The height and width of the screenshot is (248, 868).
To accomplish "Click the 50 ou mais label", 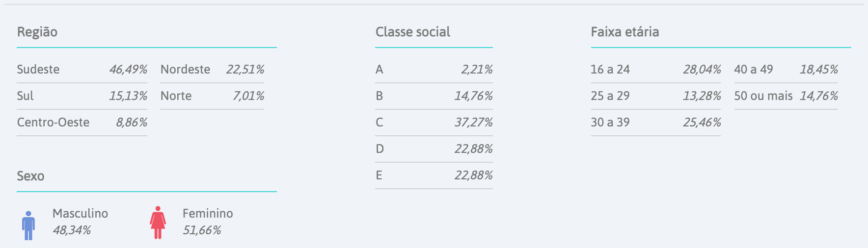I will coord(763,96).
